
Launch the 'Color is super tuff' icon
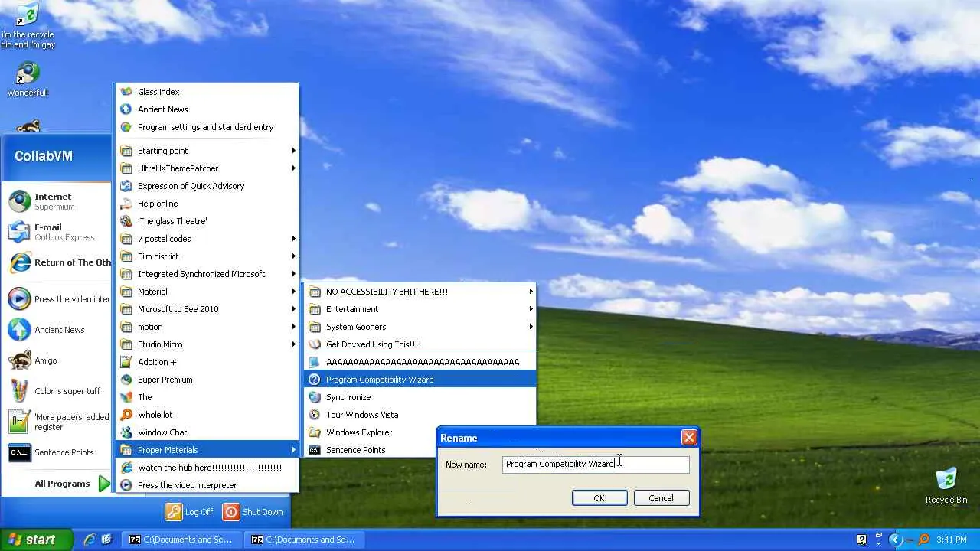pos(19,391)
